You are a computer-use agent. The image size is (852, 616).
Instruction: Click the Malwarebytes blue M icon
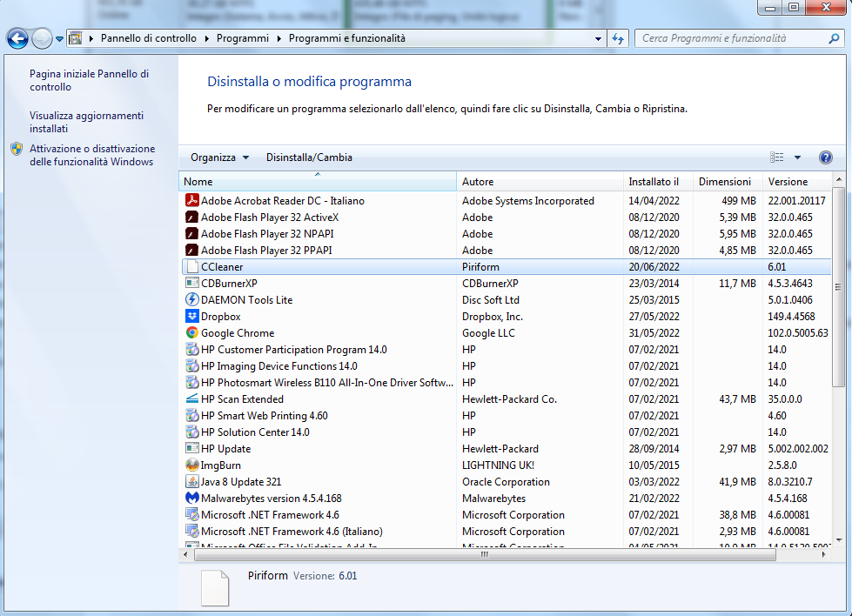pos(191,499)
